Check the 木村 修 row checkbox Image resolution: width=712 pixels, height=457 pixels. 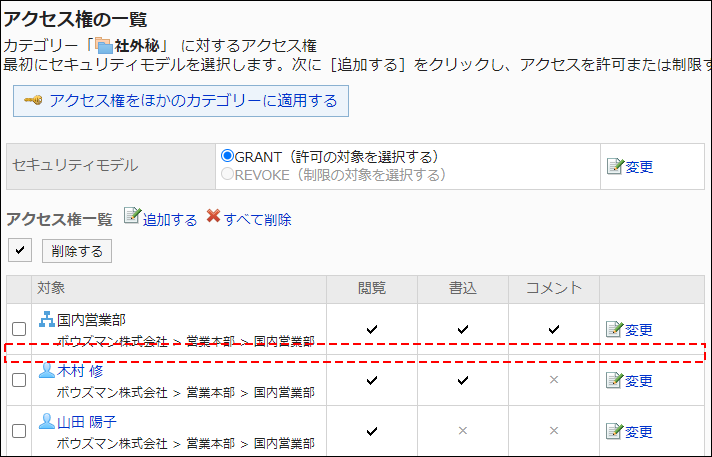click(x=19, y=380)
